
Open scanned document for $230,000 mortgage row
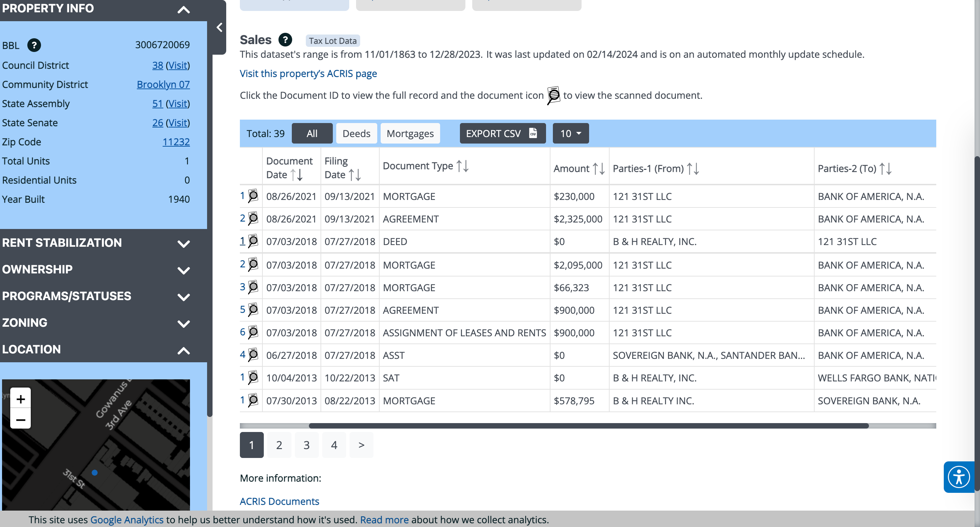[253, 196]
